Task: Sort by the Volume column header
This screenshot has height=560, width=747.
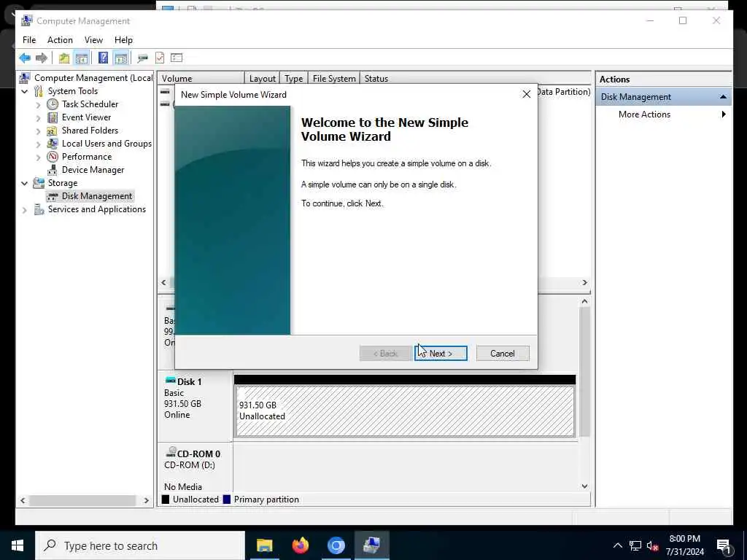Action: tap(201, 79)
